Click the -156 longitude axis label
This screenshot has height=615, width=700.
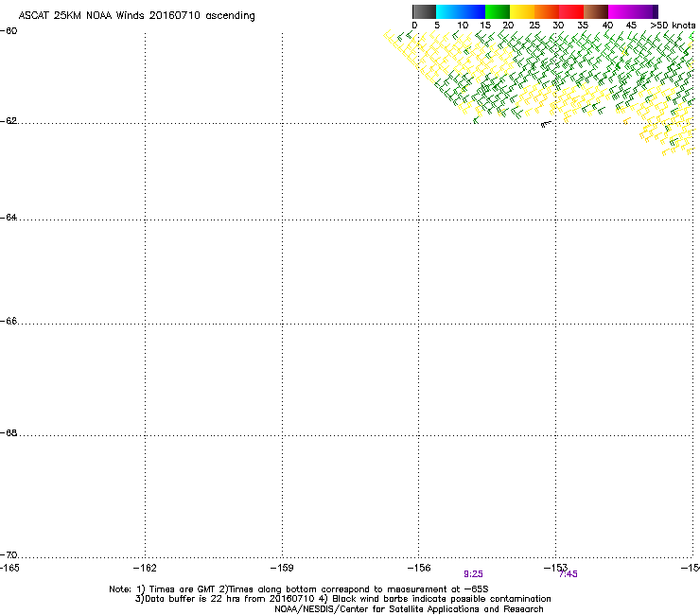pyautogui.click(x=419, y=568)
